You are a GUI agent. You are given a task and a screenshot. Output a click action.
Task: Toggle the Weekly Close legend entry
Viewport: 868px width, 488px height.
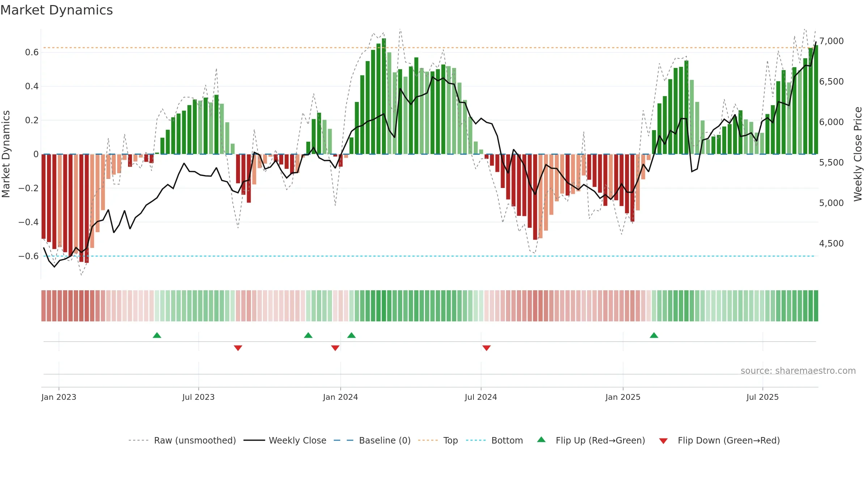tap(285, 440)
